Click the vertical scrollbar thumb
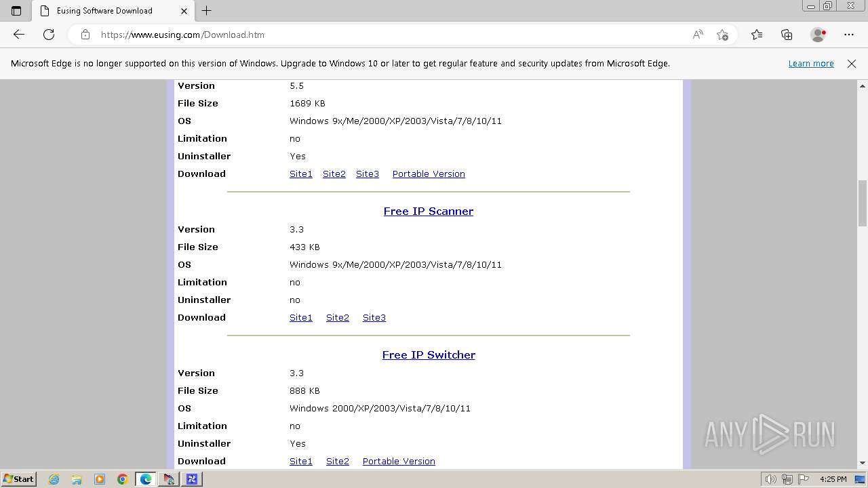The image size is (868, 488). click(863, 203)
